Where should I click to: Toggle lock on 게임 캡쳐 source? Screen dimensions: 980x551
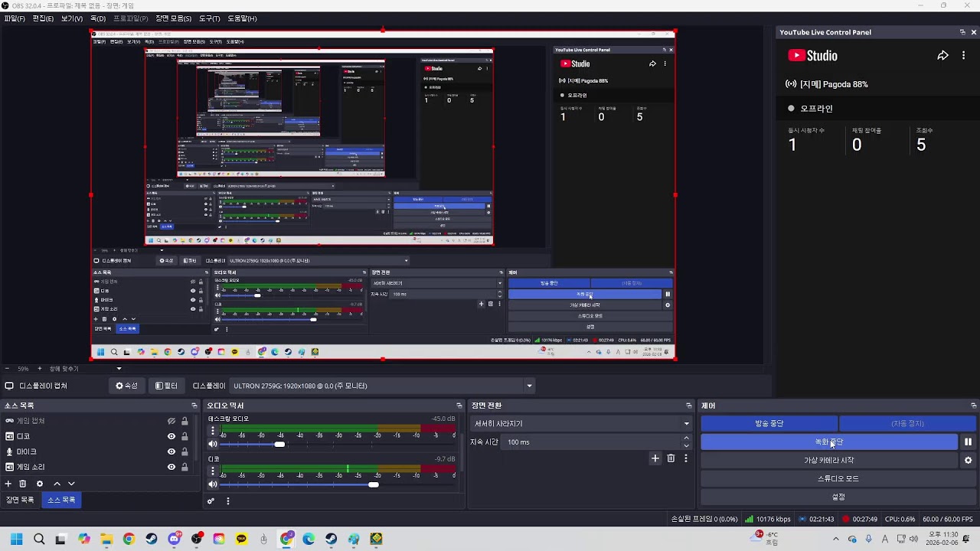point(185,421)
